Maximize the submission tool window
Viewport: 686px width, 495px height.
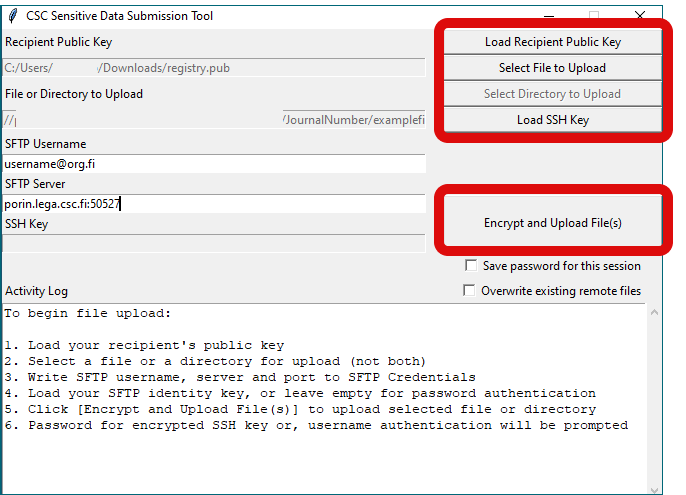click(594, 15)
